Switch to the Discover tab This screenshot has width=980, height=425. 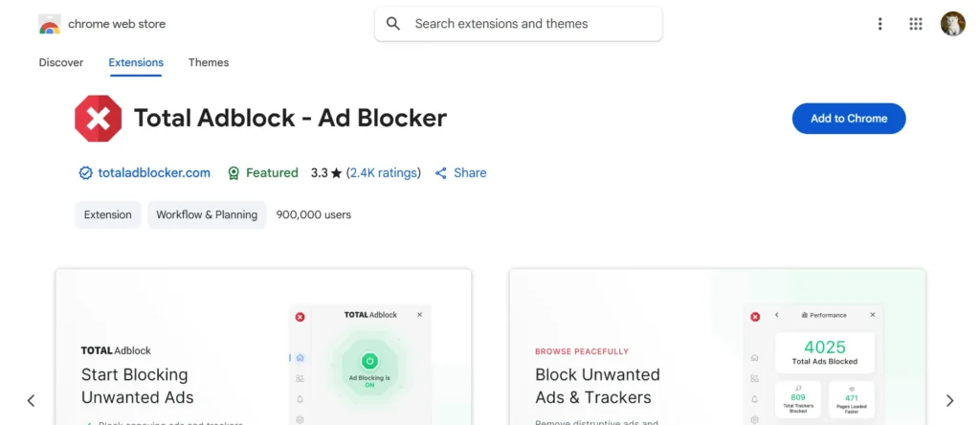pyautogui.click(x=61, y=62)
